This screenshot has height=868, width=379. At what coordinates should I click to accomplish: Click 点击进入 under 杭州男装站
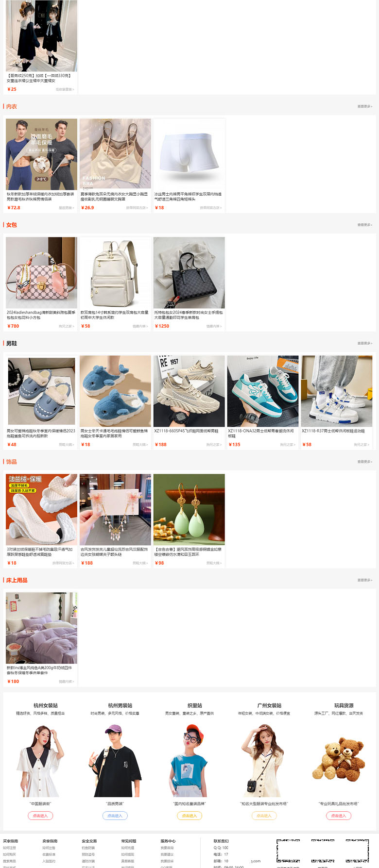pos(115,816)
